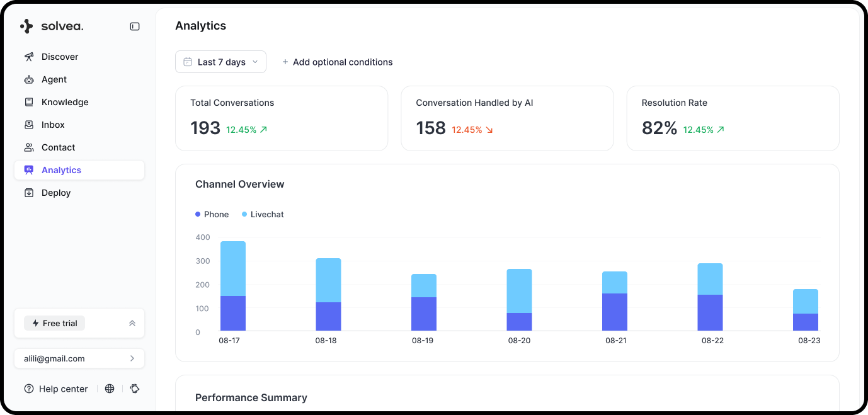Click the solvea logo
This screenshot has width=868, height=415.
[x=53, y=26]
